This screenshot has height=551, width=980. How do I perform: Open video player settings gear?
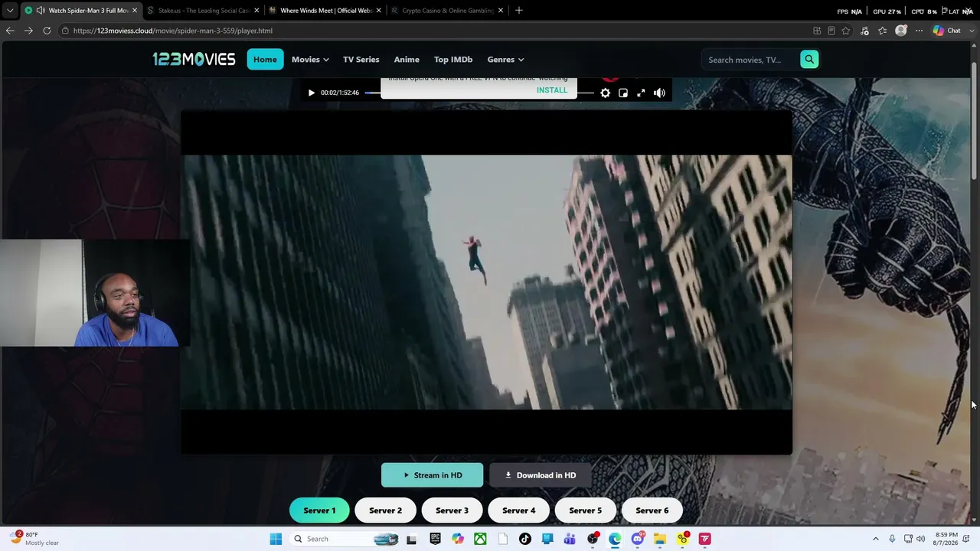pos(605,93)
